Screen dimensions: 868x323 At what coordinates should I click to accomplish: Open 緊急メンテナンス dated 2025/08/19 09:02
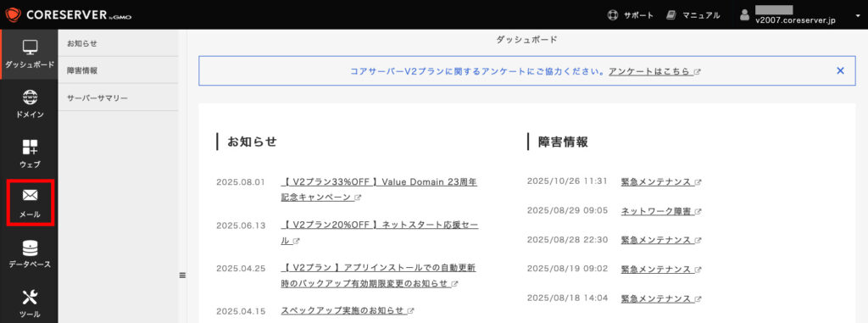656,270
